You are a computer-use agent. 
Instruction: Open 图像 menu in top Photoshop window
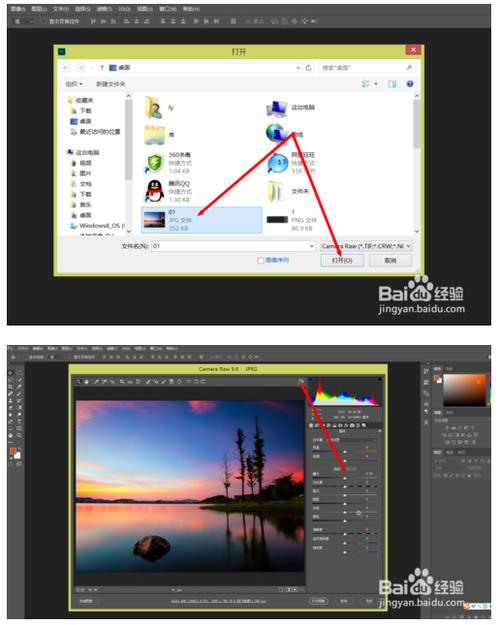[18, 9]
